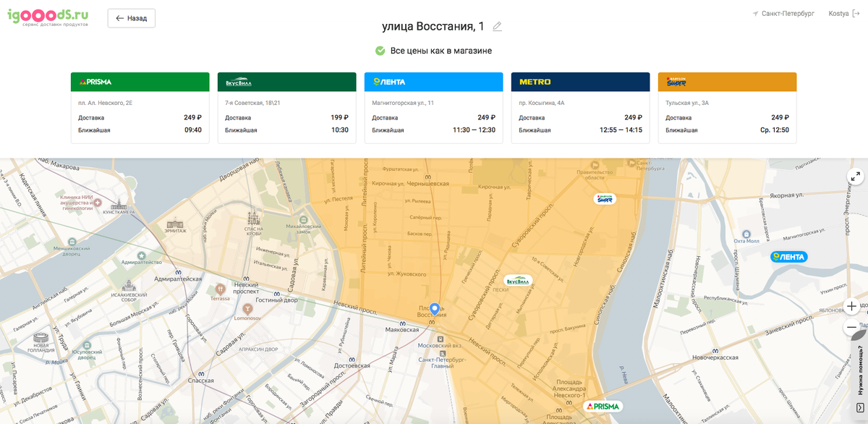Image resolution: width=868 pixels, height=424 pixels.
Task: Click the logout icon next to Kostya
Action: click(x=857, y=14)
